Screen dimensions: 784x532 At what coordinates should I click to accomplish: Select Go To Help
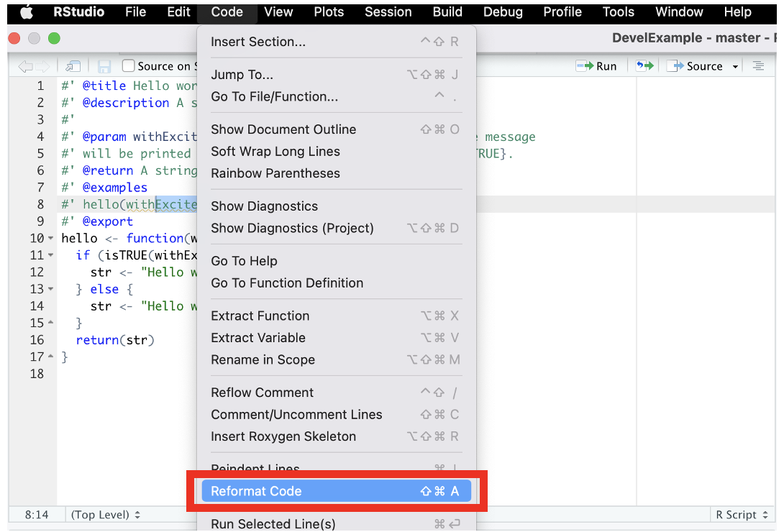coord(336,262)
